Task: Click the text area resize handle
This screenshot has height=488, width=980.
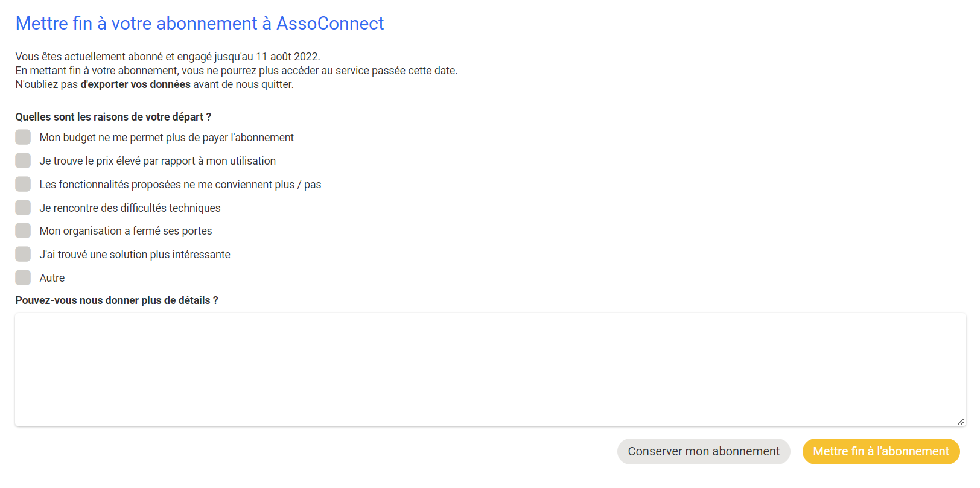Action: coord(961,421)
